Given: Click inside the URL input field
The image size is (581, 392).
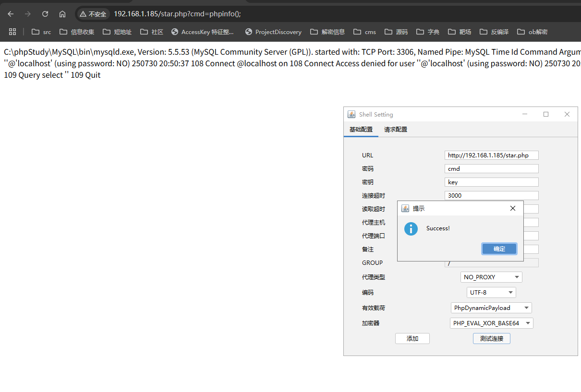Looking at the screenshot, I should (491, 155).
